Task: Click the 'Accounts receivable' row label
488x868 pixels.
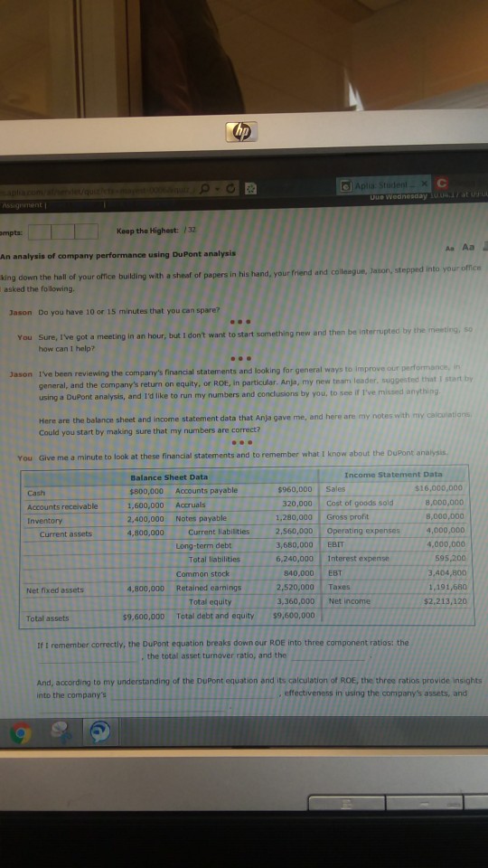Action: click(62, 506)
